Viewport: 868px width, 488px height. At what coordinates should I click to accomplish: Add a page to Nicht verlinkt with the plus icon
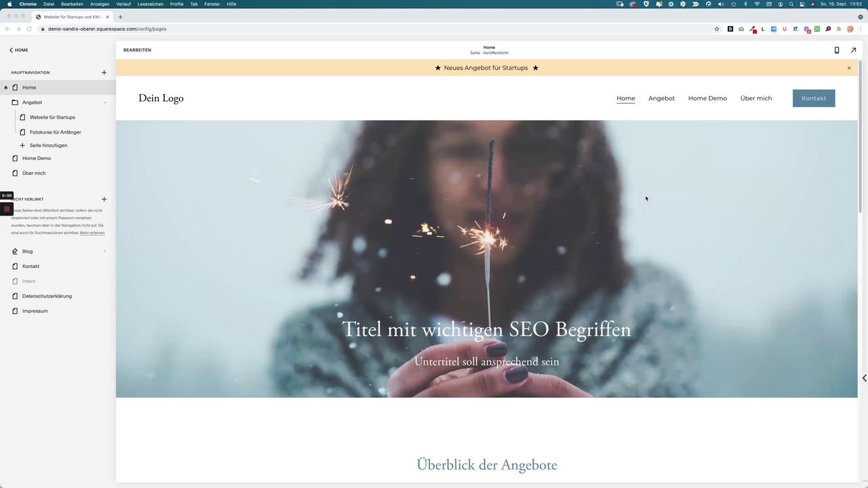(104, 199)
